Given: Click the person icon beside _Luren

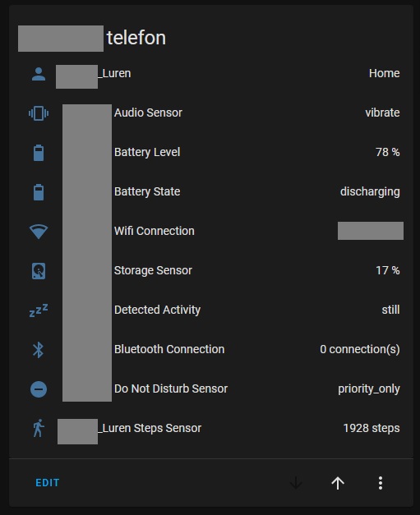Looking at the screenshot, I should (x=39, y=74).
